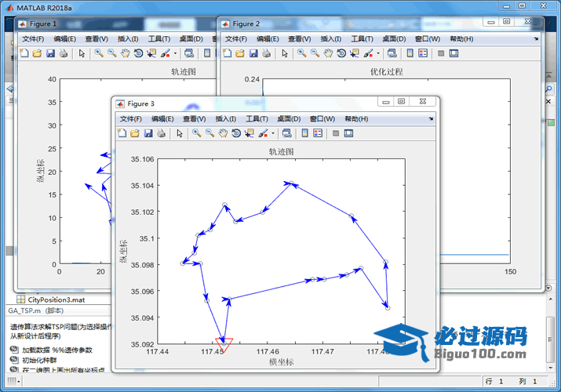This screenshot has height=392, width=561.
Task: Select Data Cursor tool in Figure 3
Action: tap(250, 133)
